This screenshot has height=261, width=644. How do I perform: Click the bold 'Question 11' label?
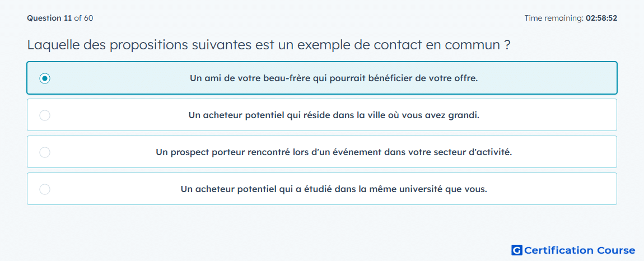point(49,18)
